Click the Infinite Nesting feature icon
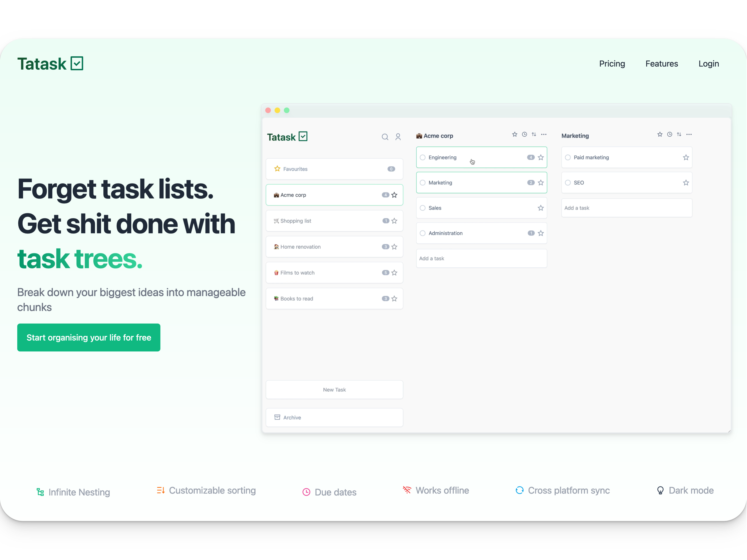 40,492
